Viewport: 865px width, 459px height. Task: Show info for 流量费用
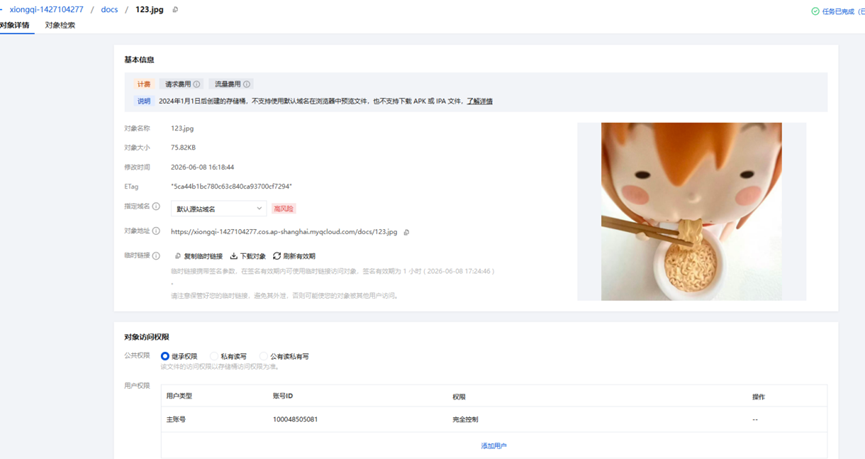247,84
